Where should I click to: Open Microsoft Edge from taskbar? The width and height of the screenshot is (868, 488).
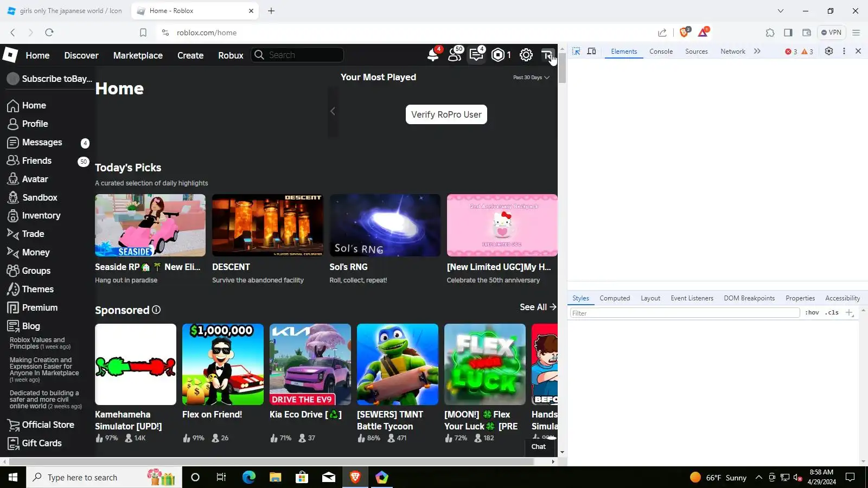pos(248,477)
